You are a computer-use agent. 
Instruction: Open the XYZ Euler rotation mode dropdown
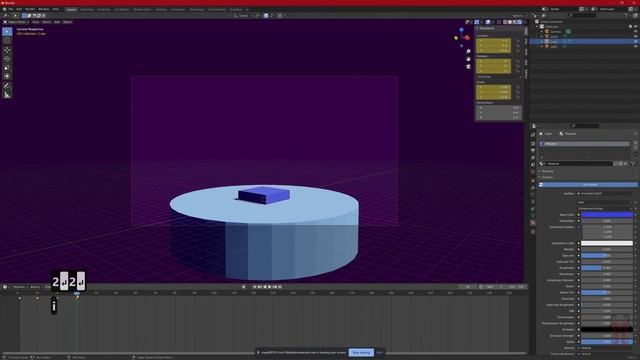pos(499,77)
